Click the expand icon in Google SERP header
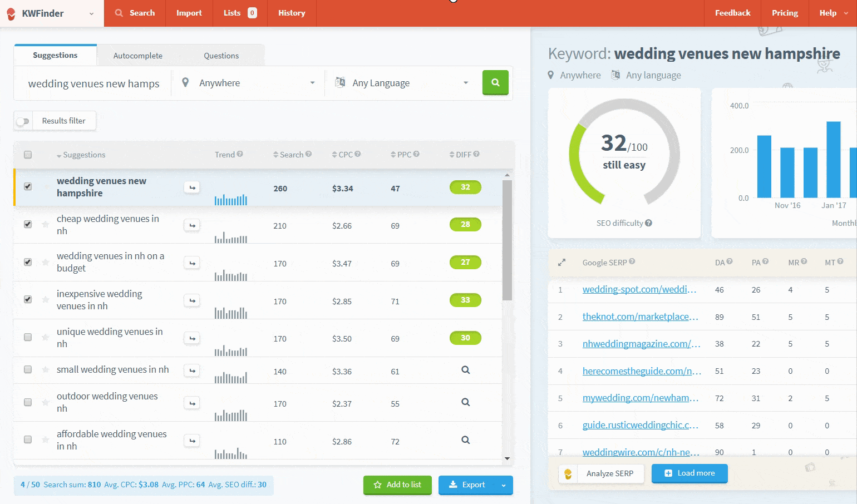Image resolution: width=857 pixels, height=504 pixels. (x=562, y=263)
